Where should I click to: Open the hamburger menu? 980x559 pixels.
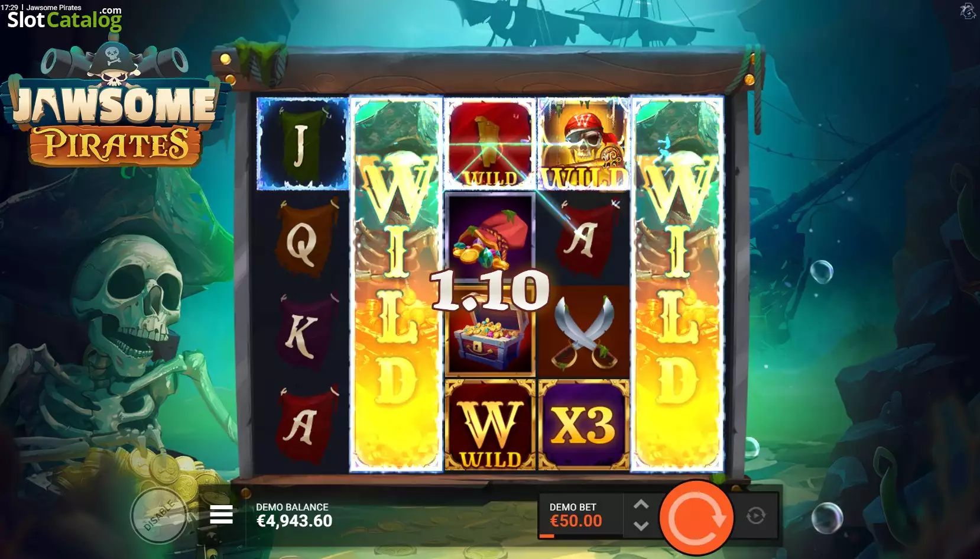pos(222,515)
